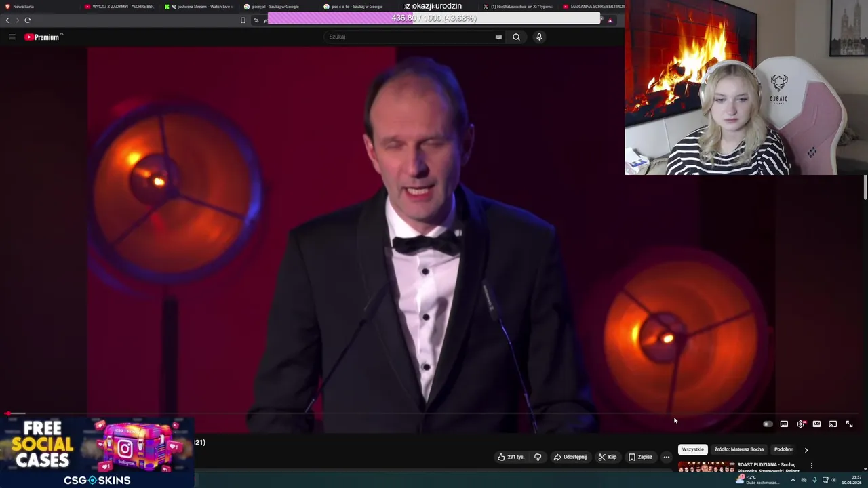Image resolution: width=868 pixels, height=488 pixels.
Task: Start voice search with microphone icon
Action: point(539,37)
